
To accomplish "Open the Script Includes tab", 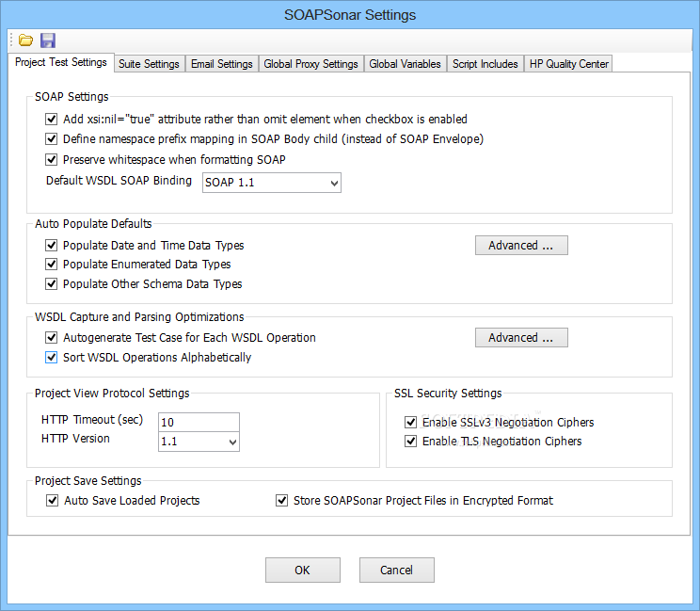I will (x=485, y=64).
